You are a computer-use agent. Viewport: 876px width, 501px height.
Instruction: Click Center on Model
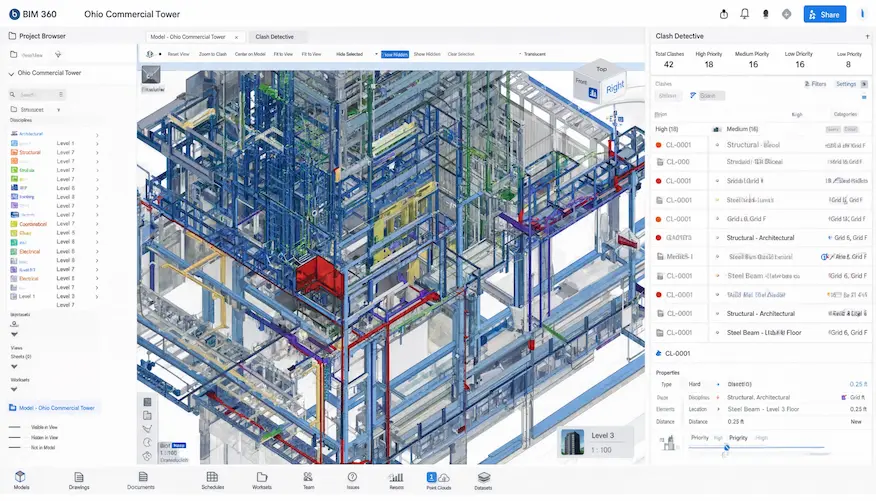click(x=250, y=54)
